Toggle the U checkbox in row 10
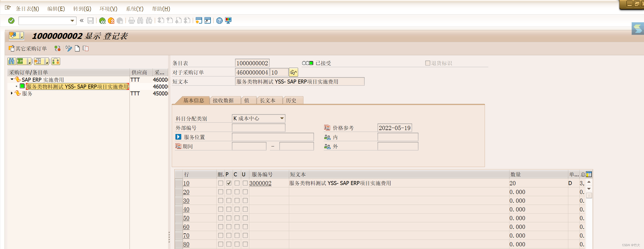The width and height of the screenshot is (644, 249). pyautogui.click(x=245, y=183)
